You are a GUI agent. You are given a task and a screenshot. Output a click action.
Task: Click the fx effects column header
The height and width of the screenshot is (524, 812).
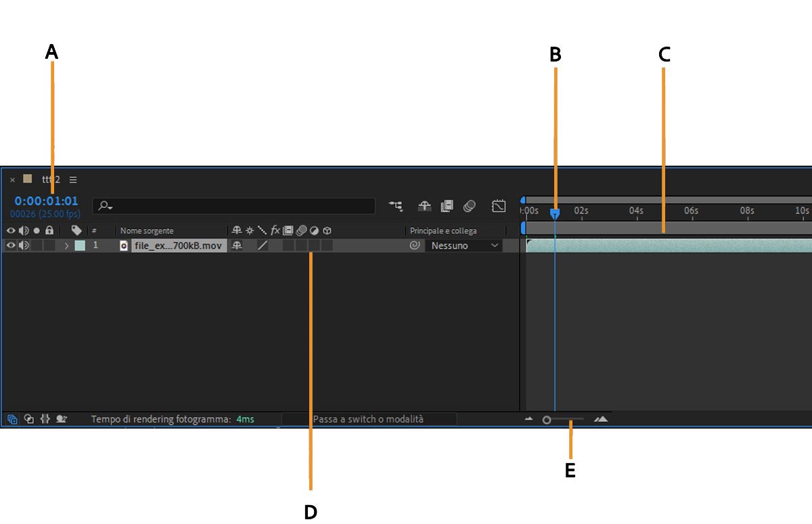[x=275, y=231]
